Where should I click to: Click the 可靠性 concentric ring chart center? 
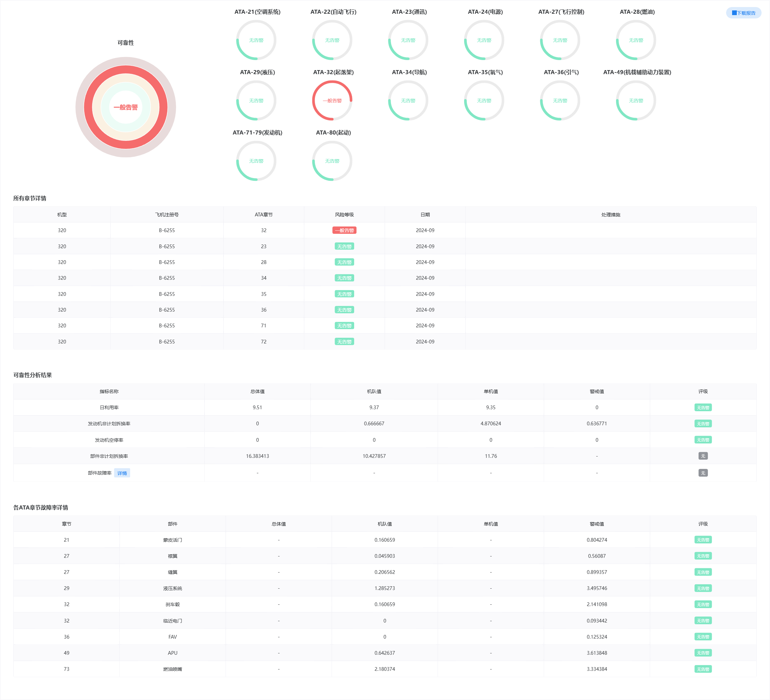(126, 107)
